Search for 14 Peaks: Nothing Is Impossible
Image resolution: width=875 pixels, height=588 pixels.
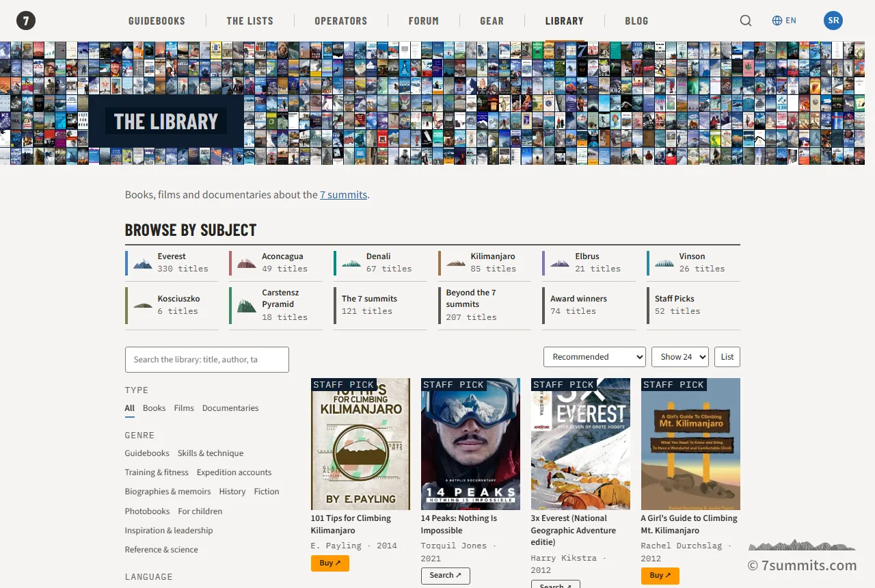click(446, 576)
